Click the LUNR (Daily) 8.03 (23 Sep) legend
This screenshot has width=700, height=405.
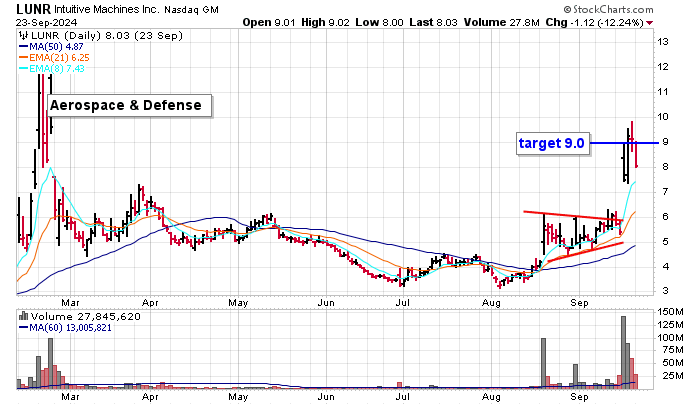(x=106, y=36)
